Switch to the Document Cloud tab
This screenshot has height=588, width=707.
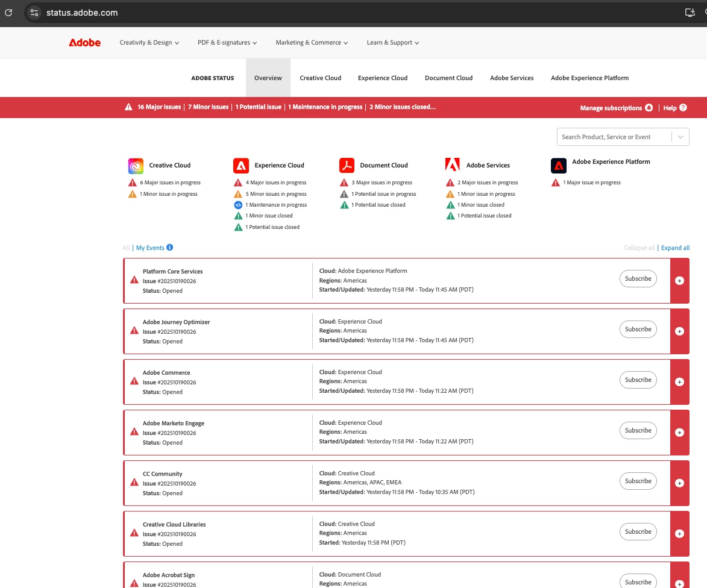click(x=448, y=78)
